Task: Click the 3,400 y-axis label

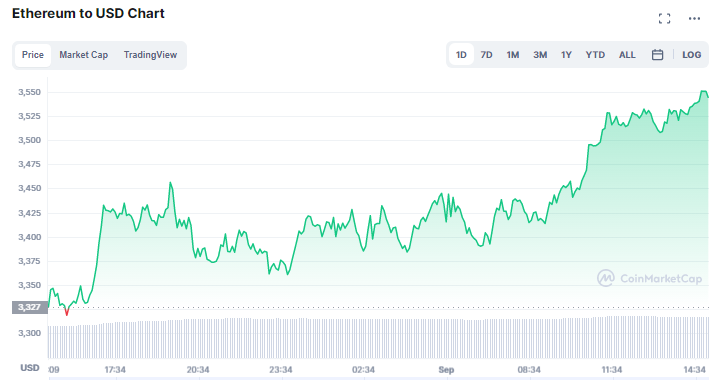Action: coord(29,237)
